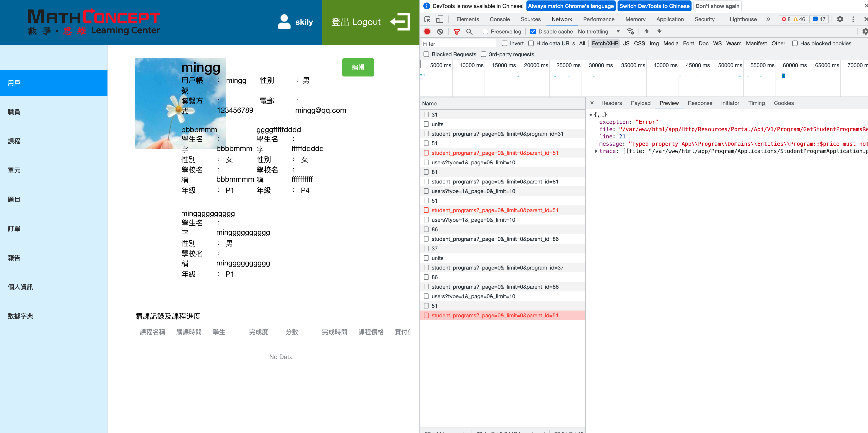
Task: Open 課程 courses sidebar menu
Action: [54, 141]
